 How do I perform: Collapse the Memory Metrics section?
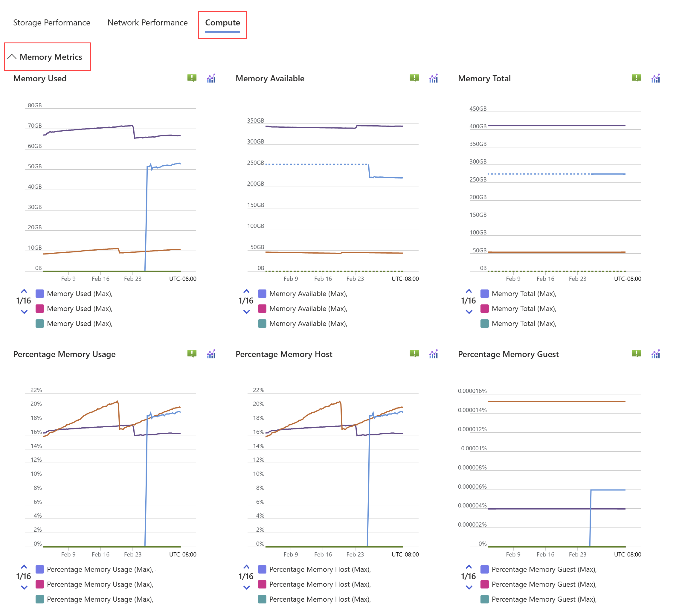click(x=12, y=57)
